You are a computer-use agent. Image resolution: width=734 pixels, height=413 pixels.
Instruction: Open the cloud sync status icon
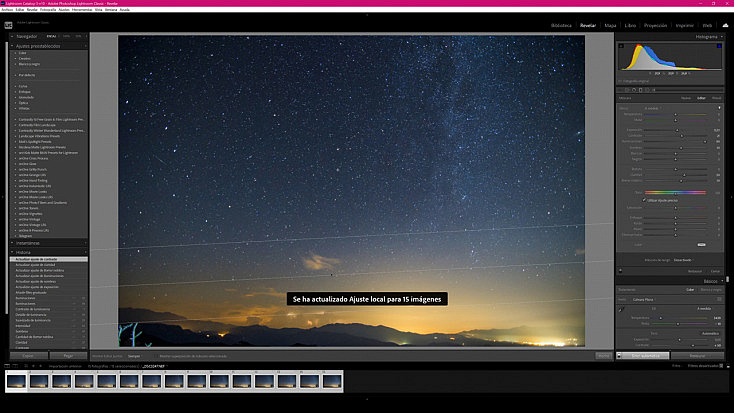tap(725, 25)
